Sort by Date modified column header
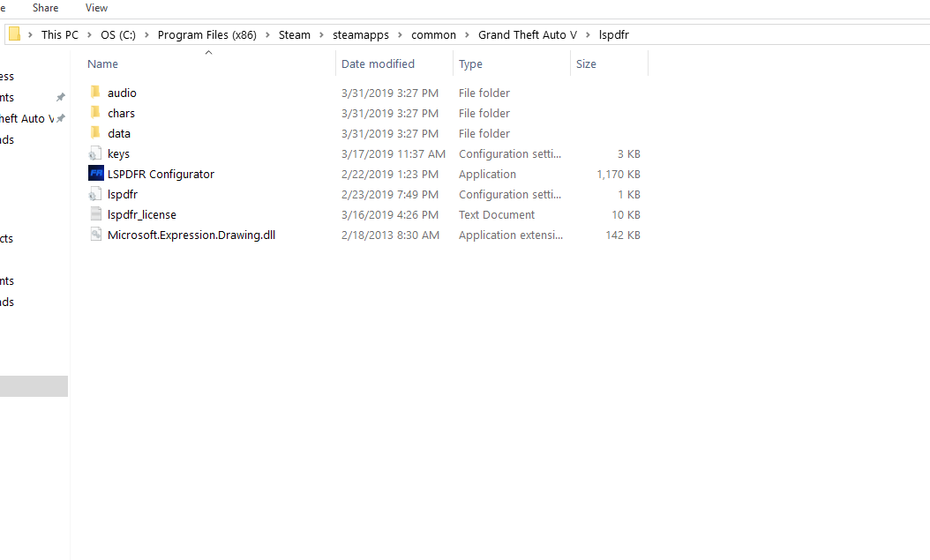Screen dimensions: 930x560 click(x=378, y=64)
